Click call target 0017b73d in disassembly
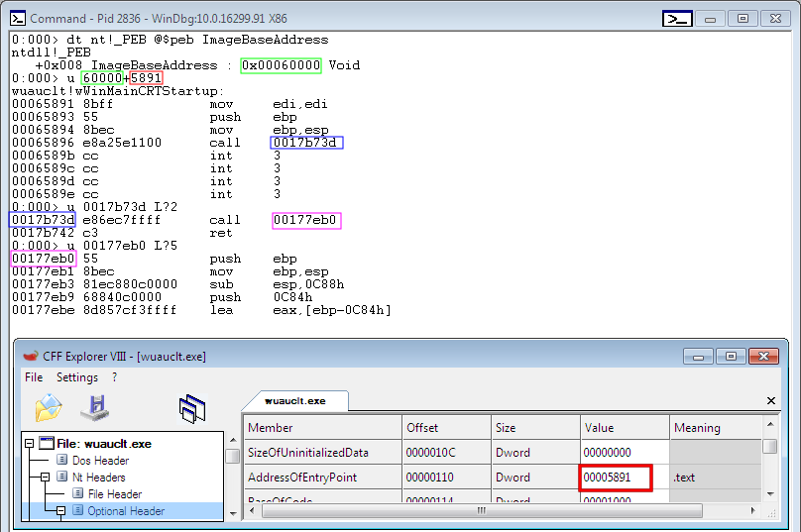Image resolution: width=801 pixels, height=532 pixels. (x=306, y=143)
